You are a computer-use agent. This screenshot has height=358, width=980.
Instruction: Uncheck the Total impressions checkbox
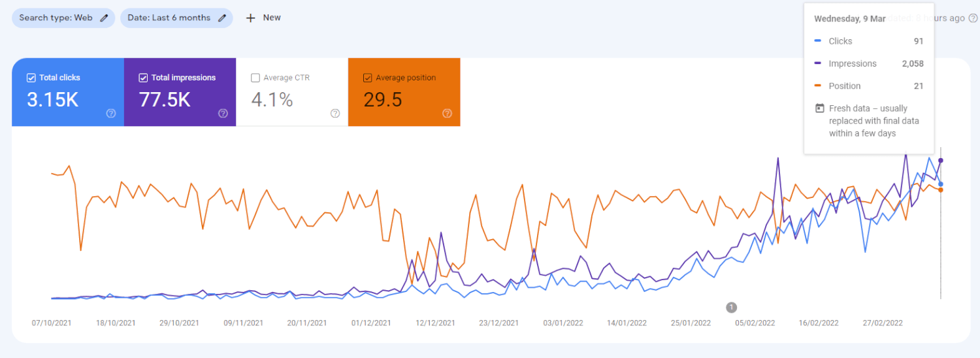143,78
